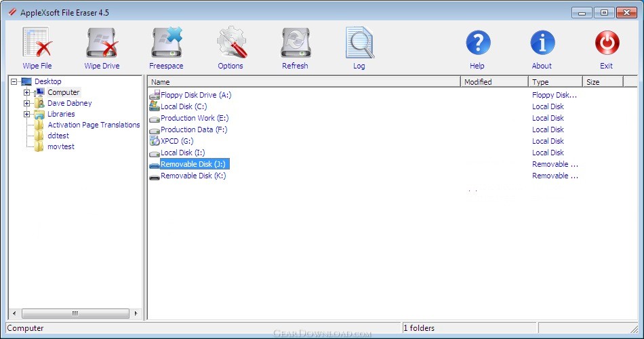This screenshot has width=644, height=339.
Task: Sort by the Name column header
Action: click(304, 82)
